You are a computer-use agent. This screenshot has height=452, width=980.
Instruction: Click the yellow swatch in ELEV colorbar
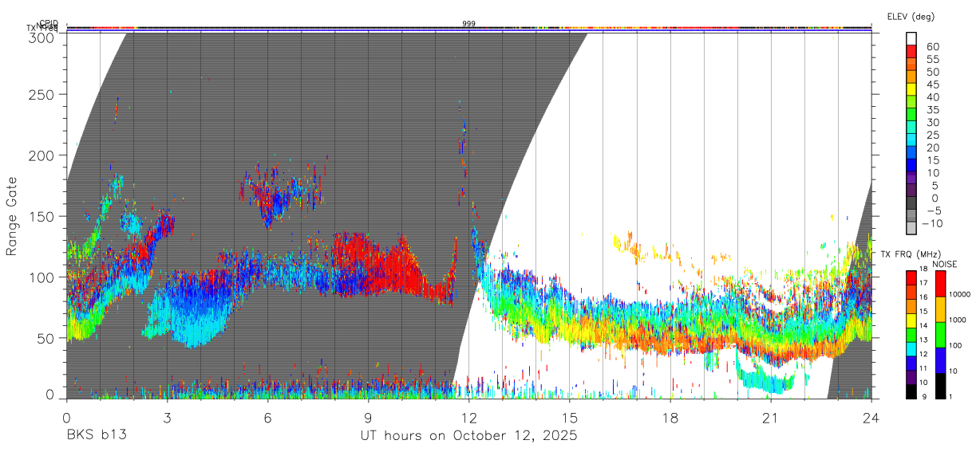[912, 90]
